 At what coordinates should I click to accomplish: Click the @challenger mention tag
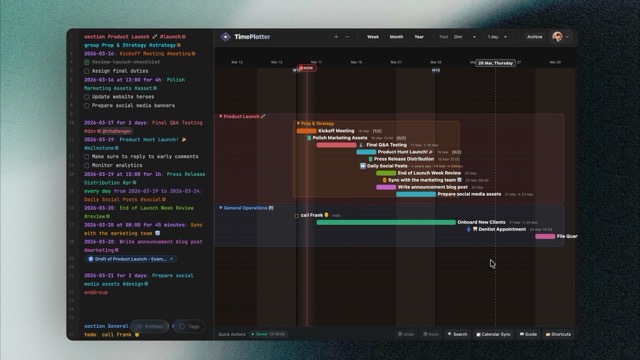click(x=116, y=131)
